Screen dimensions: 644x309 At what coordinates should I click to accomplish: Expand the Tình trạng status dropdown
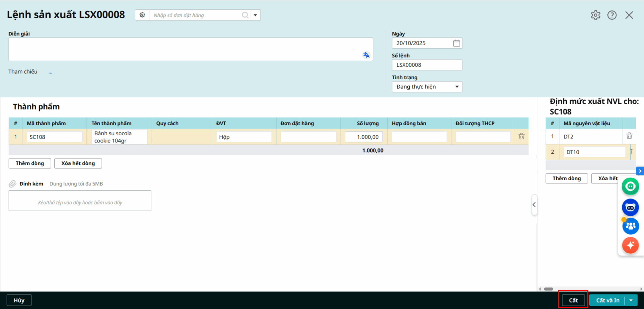point(457,87)
